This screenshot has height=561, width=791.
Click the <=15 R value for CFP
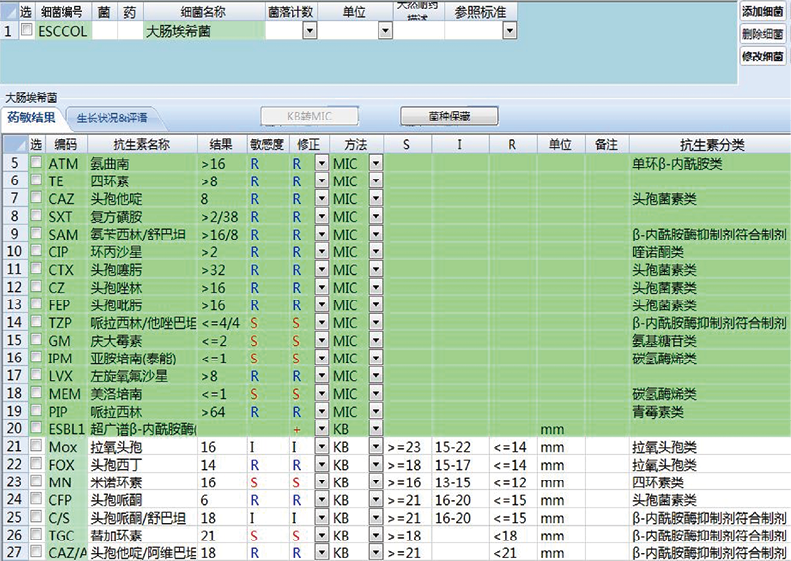pos(513,500)
